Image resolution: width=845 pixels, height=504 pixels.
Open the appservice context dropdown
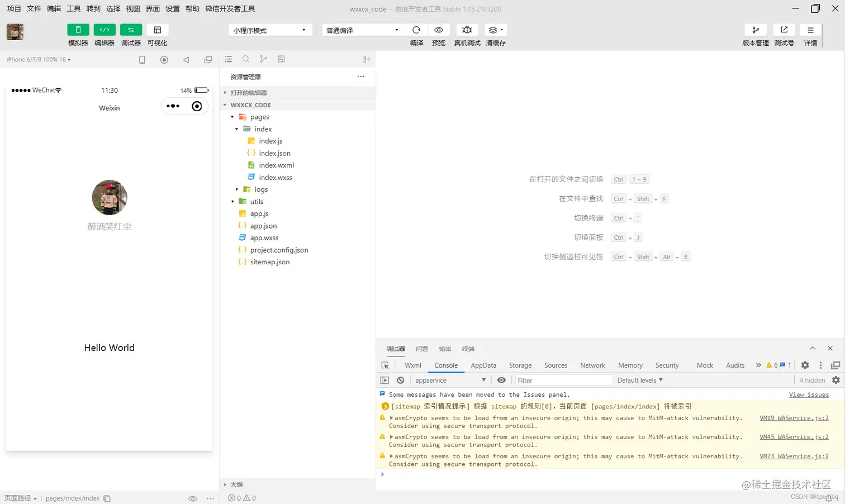(x=450, y=381)
